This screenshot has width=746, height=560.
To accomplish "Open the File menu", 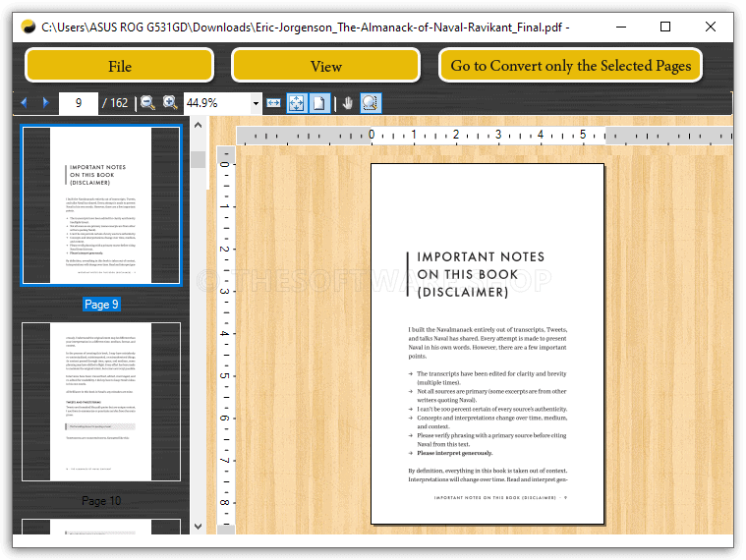I will (x=119, y=66).
